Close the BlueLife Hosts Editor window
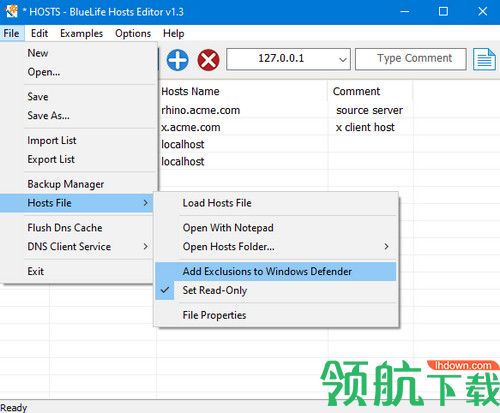Viewport: 500px width, 413px height. click(x=482, y=12)
